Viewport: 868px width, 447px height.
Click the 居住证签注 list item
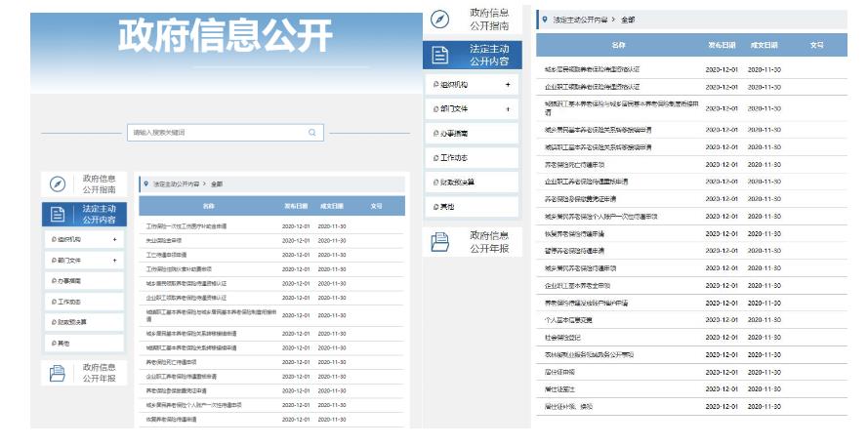[562, 389]
